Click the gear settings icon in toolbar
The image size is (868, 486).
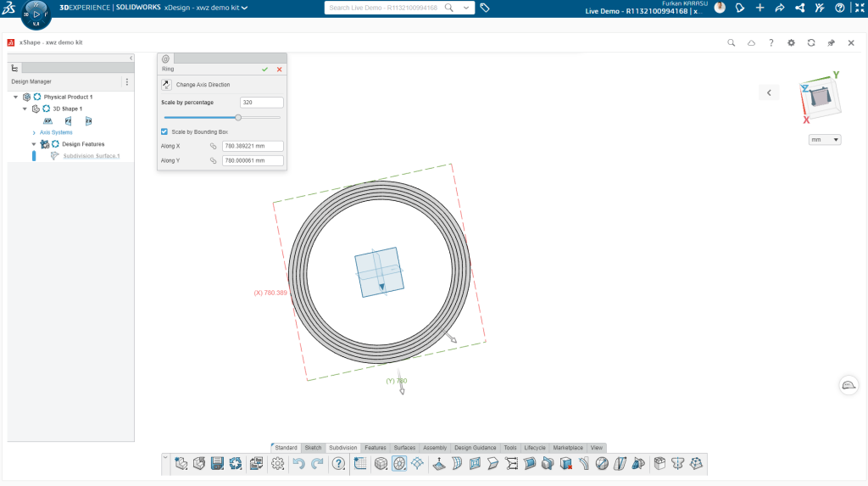277,463
